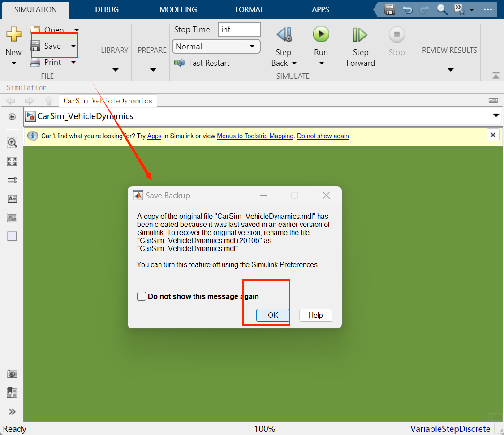Switch to the FORMAT tab
This screenshot has height=435, width=504.
tap(249, 10)
